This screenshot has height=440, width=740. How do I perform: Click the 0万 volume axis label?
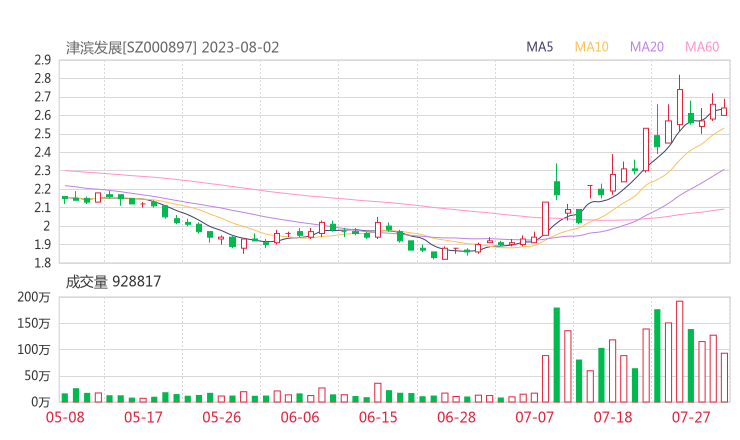pyautogui.click(x=40, y=402)
